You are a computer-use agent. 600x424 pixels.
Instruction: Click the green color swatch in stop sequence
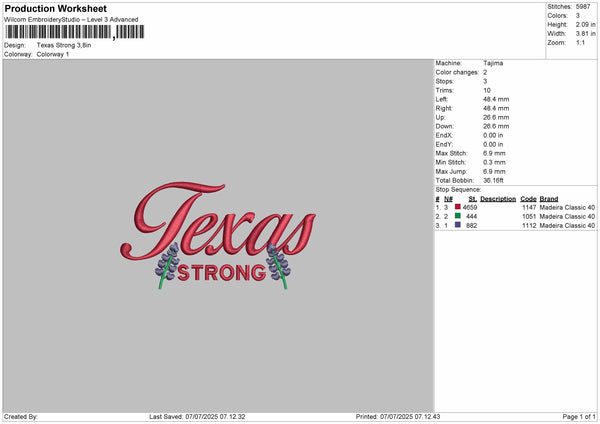point(457,216)
